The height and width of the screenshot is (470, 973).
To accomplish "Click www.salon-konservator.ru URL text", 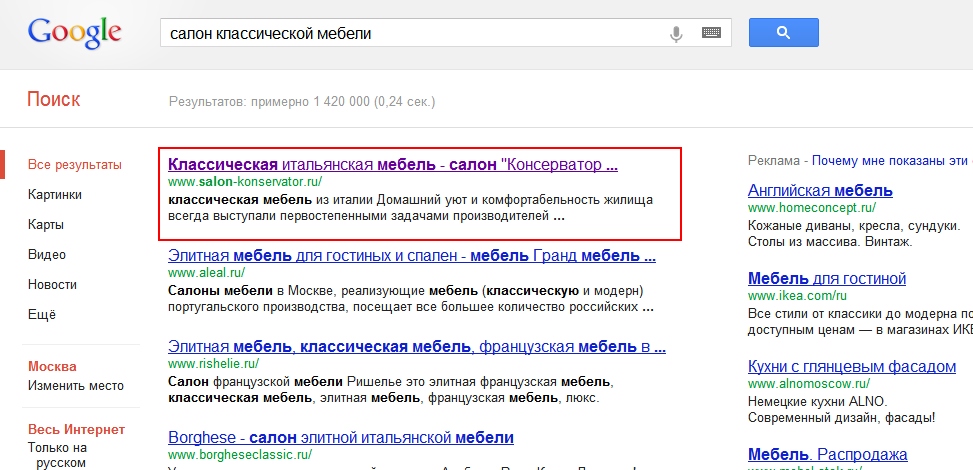I will 245,183.
